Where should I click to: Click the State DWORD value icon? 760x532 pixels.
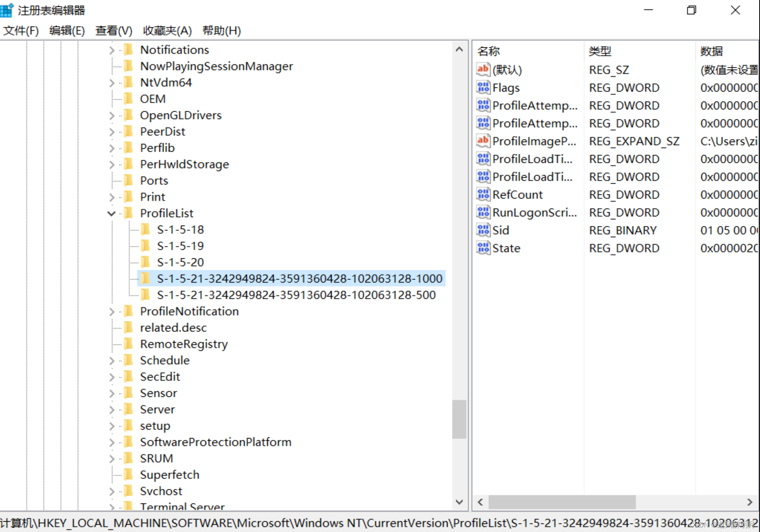[x=483, y=248]
